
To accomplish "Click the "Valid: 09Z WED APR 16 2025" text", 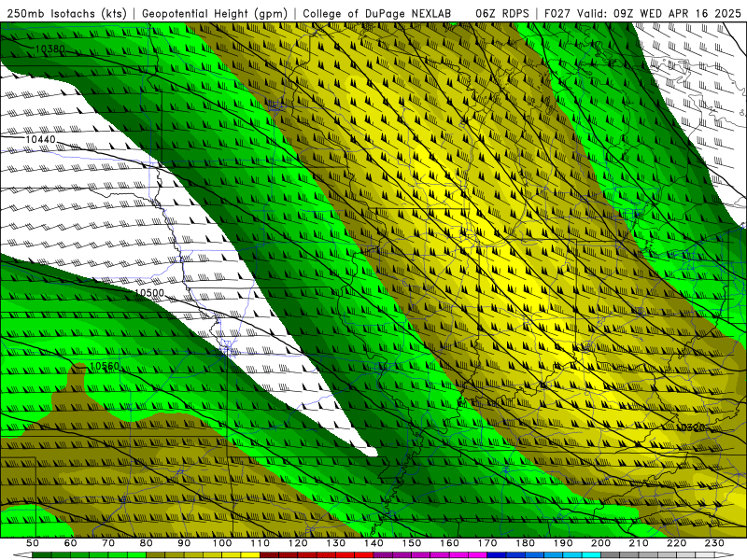I will [659, 14].
